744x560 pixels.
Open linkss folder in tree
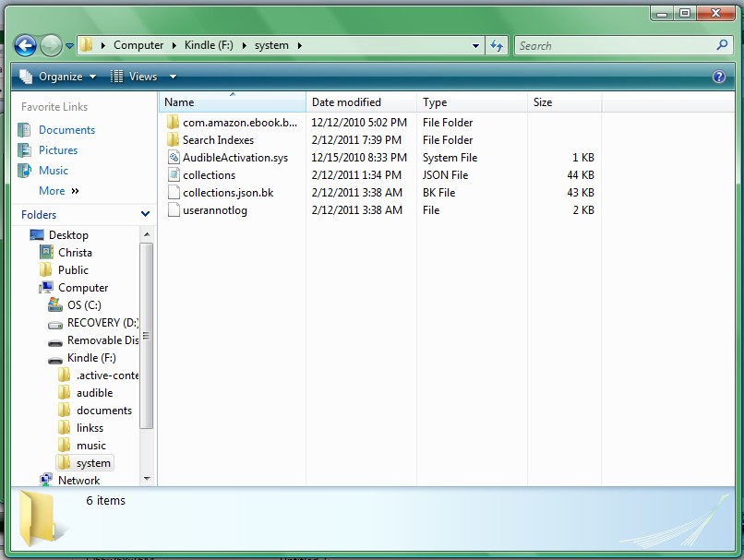[x=90, y=428]
